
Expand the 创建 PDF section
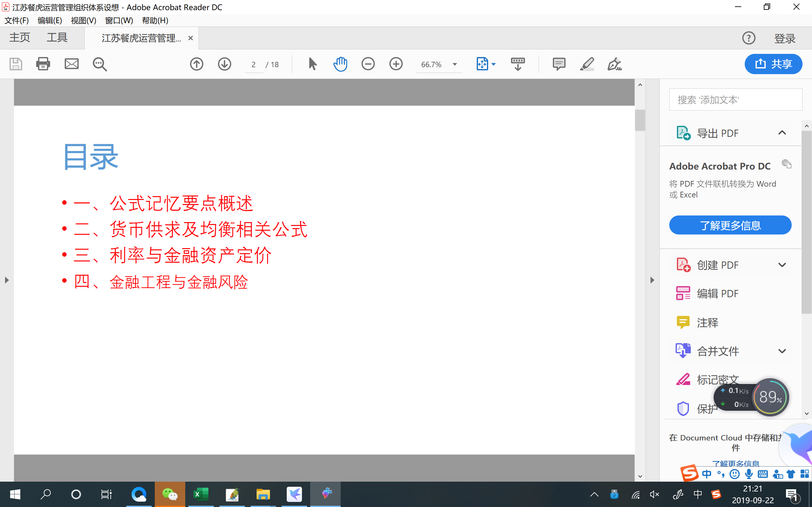pyautogui.click(x=782, y=265)
